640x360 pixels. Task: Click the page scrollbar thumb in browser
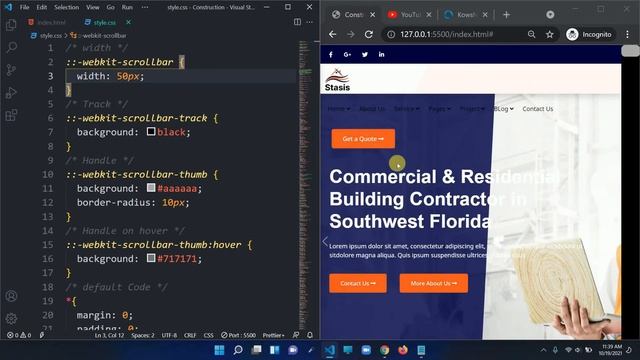coord(630,51)
